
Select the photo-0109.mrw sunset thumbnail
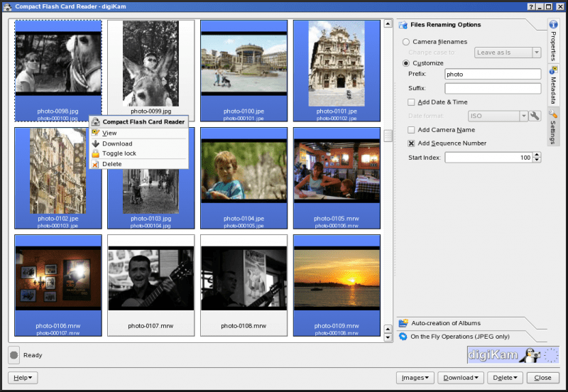click(337, 285)
